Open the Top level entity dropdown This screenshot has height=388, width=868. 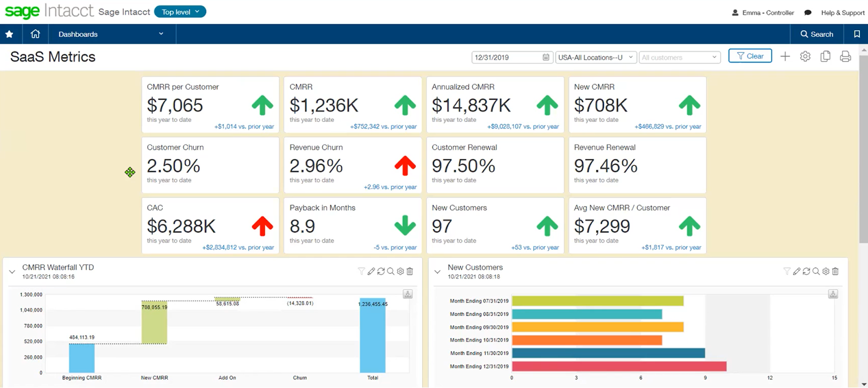tap(180, 11)
